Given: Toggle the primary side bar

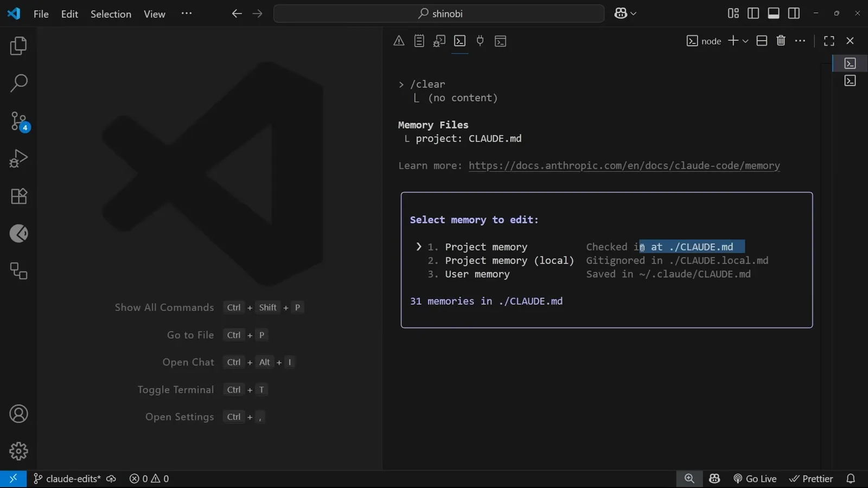Looking at the screenshot, I should (753, 14).
